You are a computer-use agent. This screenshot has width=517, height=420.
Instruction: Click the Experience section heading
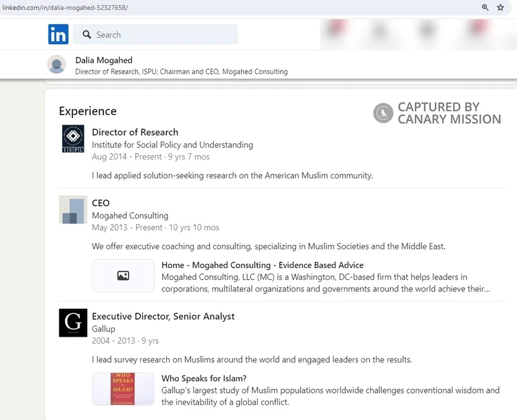[88, 111]
